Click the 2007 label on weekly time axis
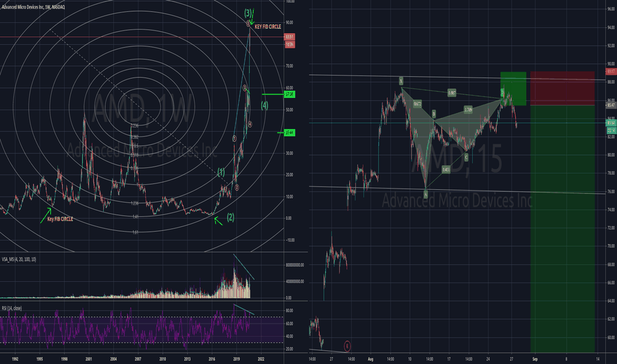Image resolution: width=617 pixels, height=364 pixels. 138,359
